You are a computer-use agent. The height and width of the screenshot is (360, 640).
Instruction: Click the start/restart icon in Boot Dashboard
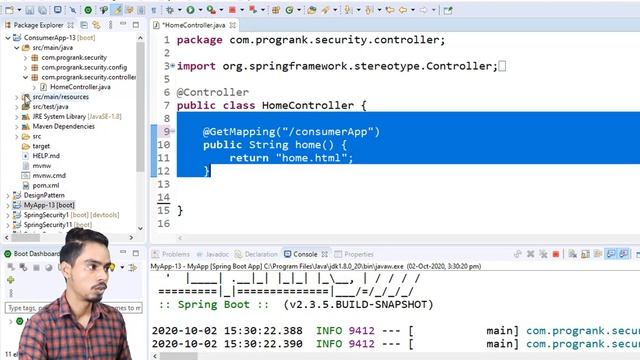(11, 267)
